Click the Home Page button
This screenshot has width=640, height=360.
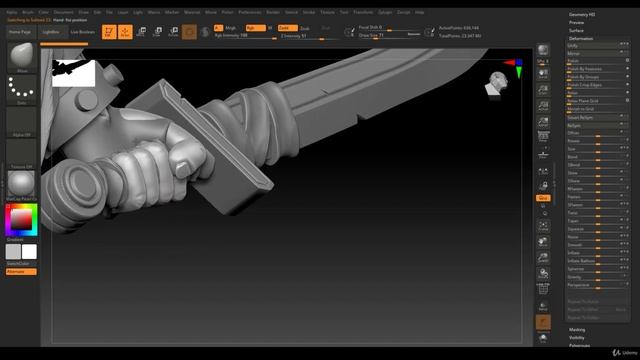pyautogui.click(x=20, y=32)
